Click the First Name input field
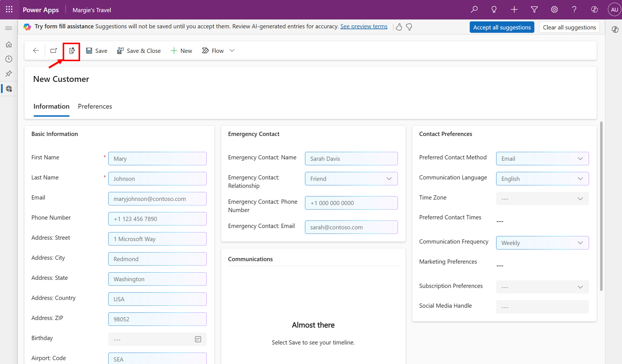The width and height of the screenshot is (622, 364). [x=157, y=159]
